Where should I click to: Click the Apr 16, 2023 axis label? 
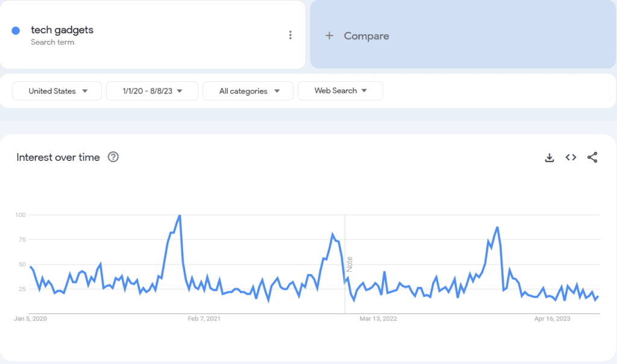(552, 319)
